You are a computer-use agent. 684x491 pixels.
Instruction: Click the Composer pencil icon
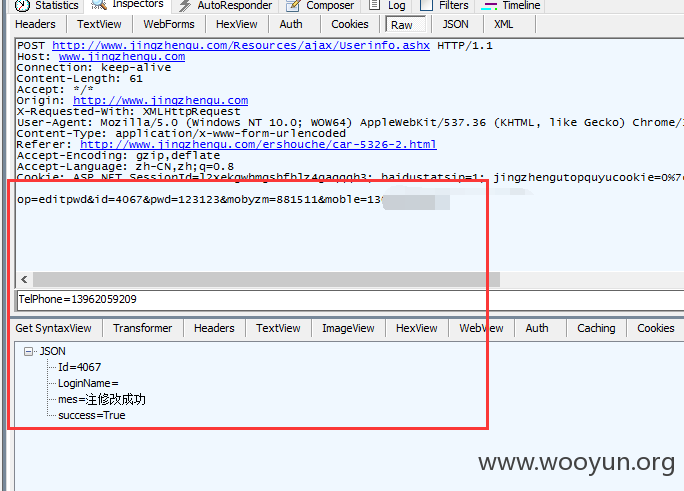pyautogui.click(x=293, y=5)
